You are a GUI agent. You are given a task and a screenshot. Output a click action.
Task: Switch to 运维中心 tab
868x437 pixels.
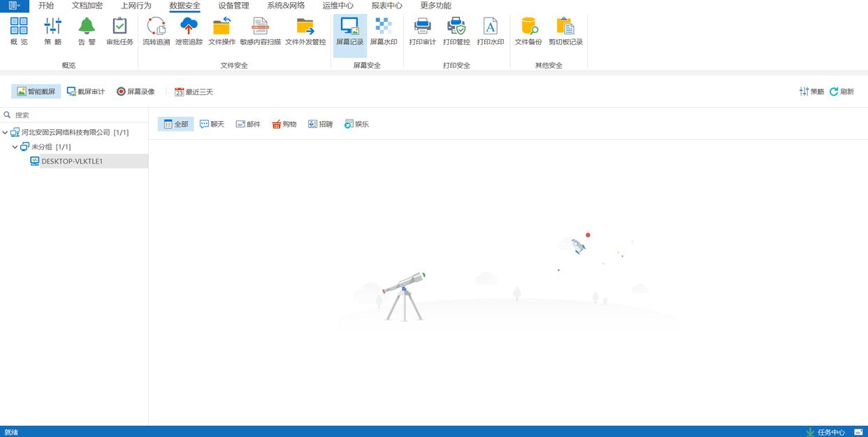tap(338, 6)
